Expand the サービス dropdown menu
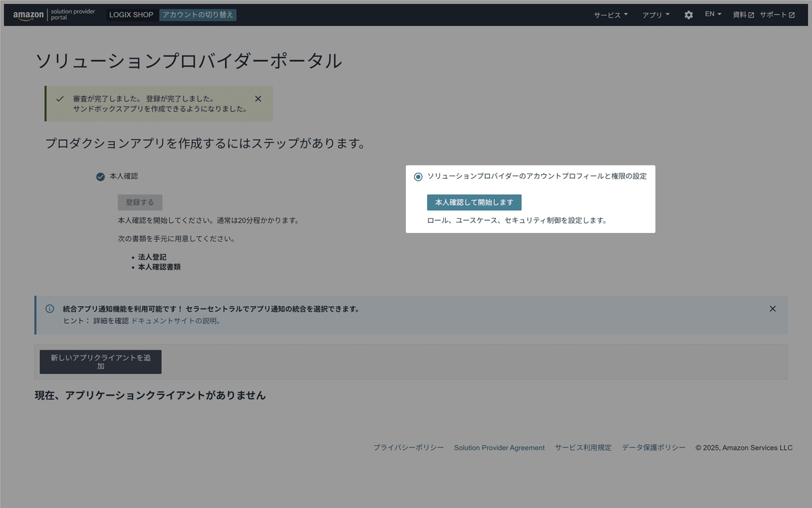 [x=610, y=14]
